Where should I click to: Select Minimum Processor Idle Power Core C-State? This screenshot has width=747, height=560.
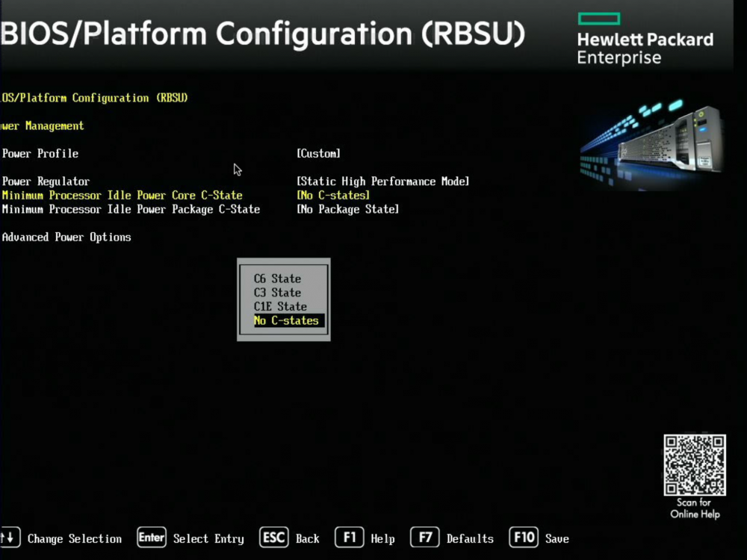coord(122,195)
